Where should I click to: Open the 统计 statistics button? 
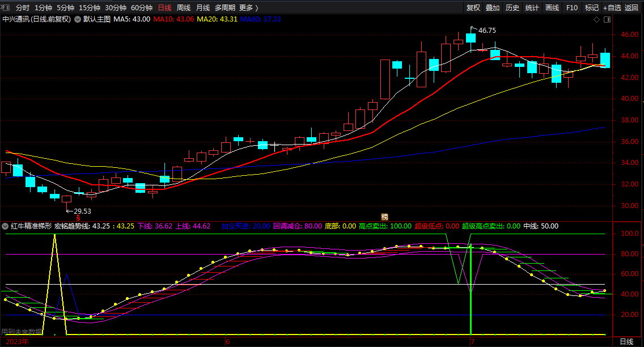point(532,8)
